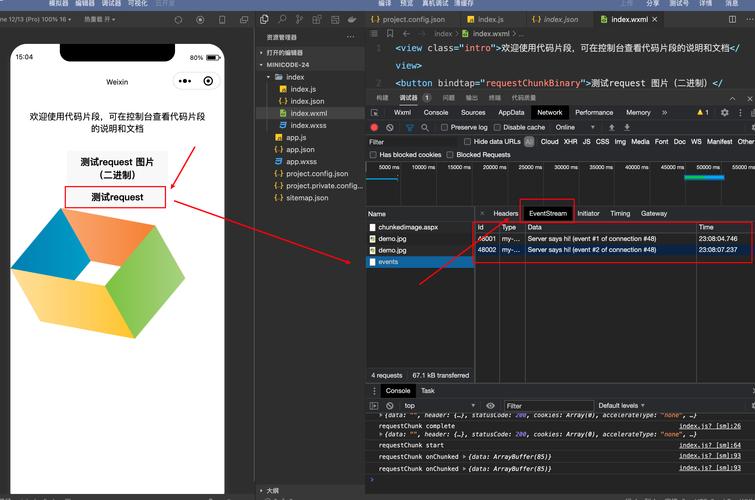Image resolution: width=755 pixels, height=500 pixels.
Task: Tap the 测试request button in simulator
Action: 117,197
